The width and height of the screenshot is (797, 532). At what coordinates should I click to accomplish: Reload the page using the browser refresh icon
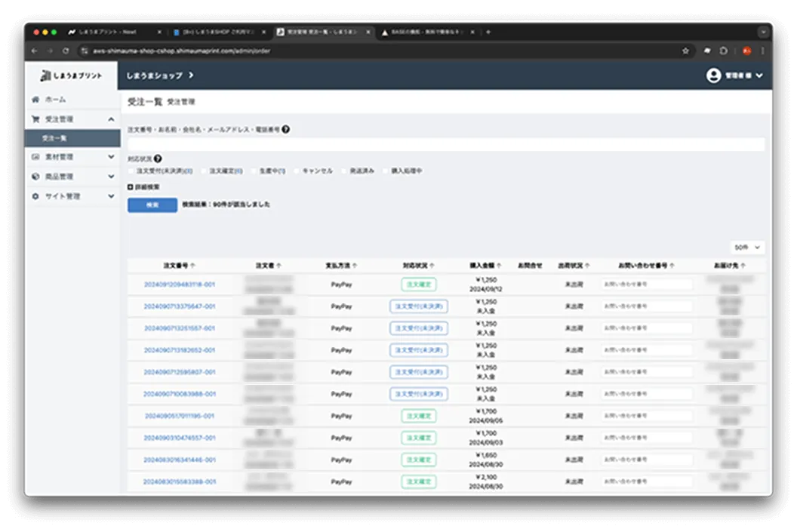(66, 51)
